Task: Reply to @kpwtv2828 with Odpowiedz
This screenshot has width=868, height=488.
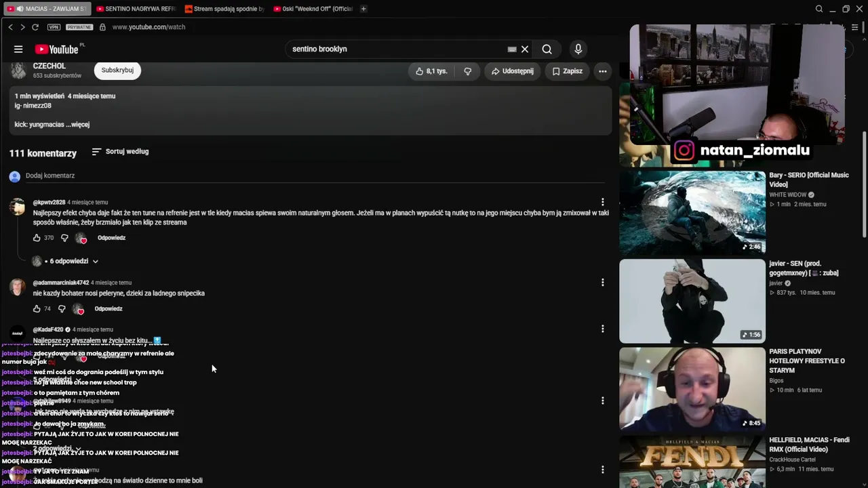Action: click(111, 238)
